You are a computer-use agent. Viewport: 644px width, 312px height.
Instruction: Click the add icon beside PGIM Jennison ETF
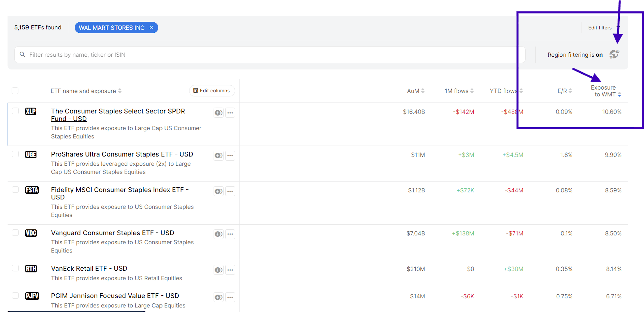[x=218, y=297]
